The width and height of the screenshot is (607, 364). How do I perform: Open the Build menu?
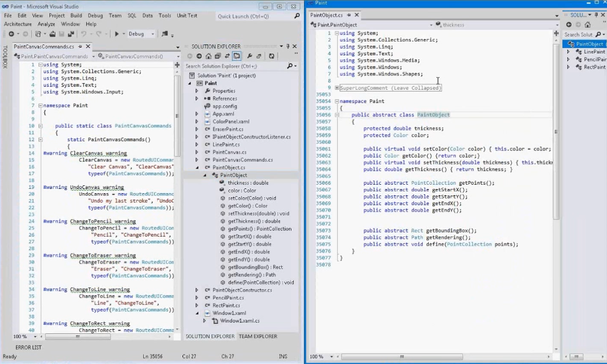coord(76,16)
